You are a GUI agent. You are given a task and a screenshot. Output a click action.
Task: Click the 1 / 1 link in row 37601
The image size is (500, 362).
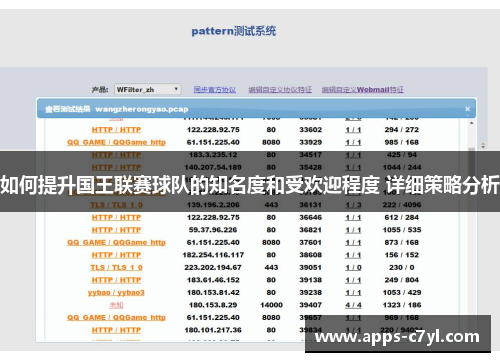[x=353, y=242]
